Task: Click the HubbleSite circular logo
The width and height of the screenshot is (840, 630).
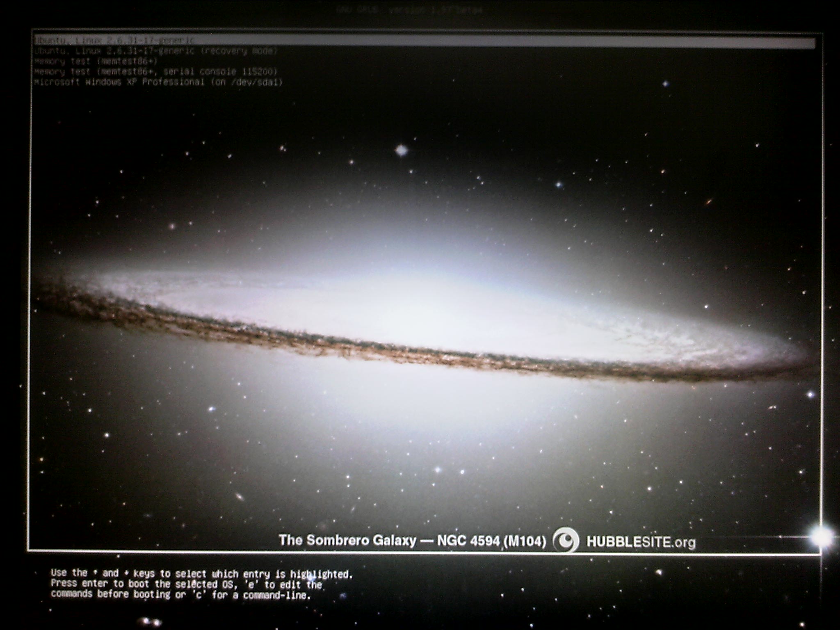Action: (x=566, y=540)
